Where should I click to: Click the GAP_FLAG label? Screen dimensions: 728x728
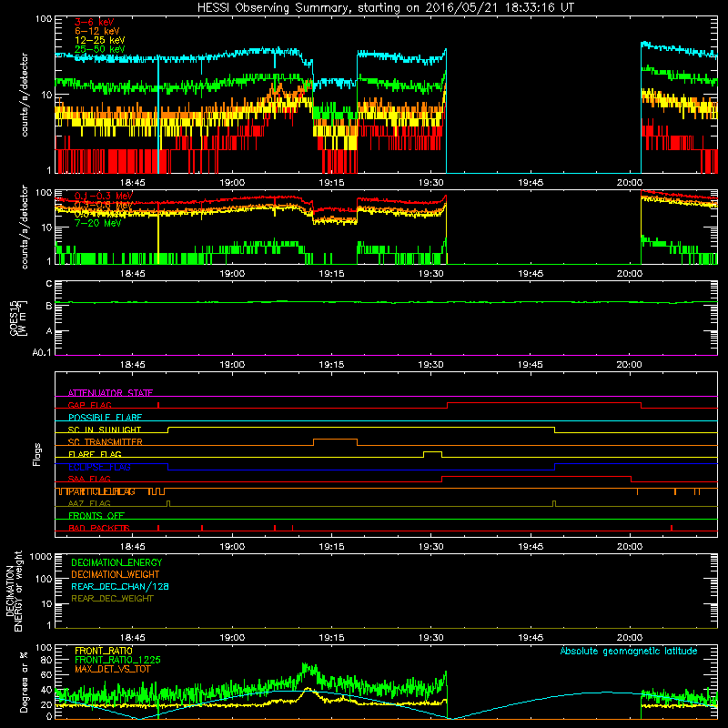click(x=89, y=405)
